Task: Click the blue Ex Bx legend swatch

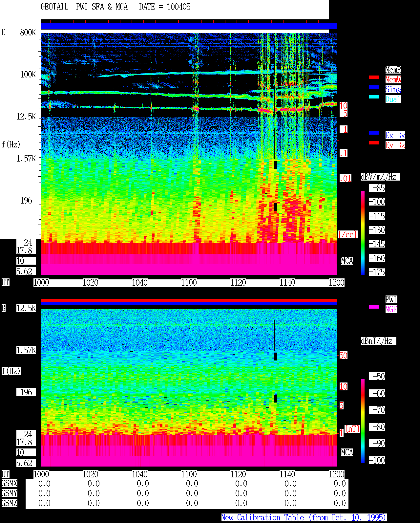Action: pos(374,133)
